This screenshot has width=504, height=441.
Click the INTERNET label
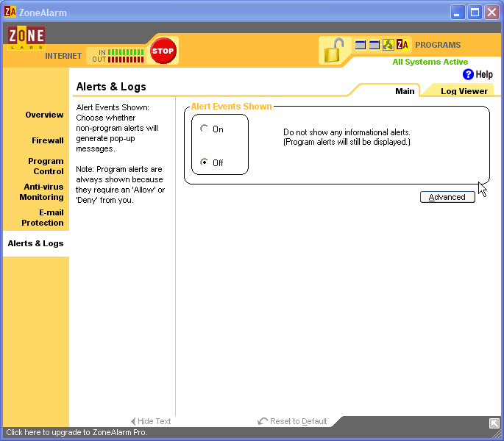(x=63, y=56)
